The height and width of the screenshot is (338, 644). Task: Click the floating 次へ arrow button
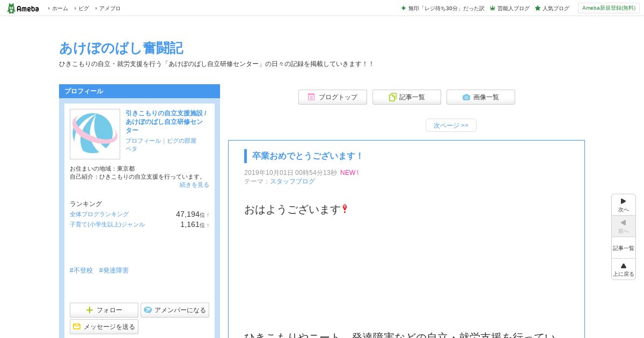coord(624,205)
